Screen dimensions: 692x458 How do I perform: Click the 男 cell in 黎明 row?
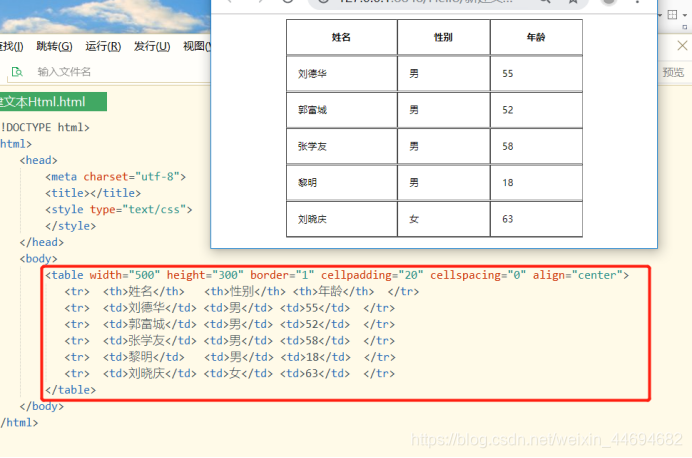444,183
